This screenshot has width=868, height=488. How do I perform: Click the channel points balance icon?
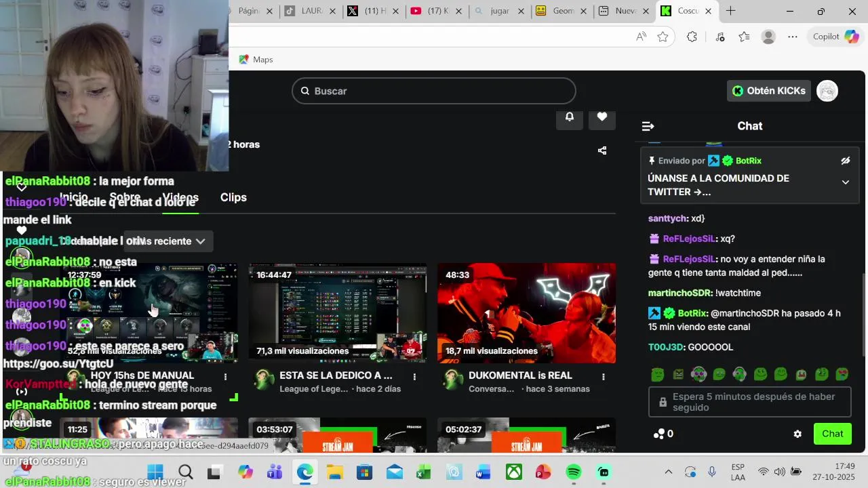[x=659, y=434]
